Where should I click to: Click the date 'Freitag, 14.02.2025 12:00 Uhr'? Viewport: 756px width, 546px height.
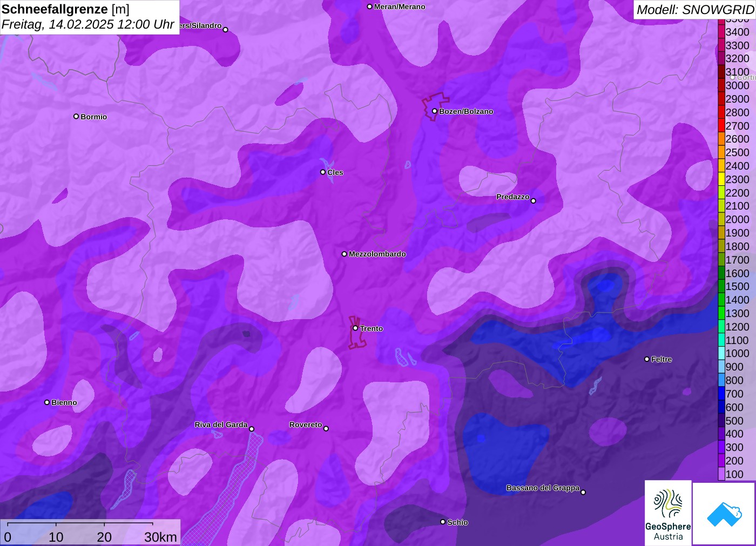coord(88,24)
